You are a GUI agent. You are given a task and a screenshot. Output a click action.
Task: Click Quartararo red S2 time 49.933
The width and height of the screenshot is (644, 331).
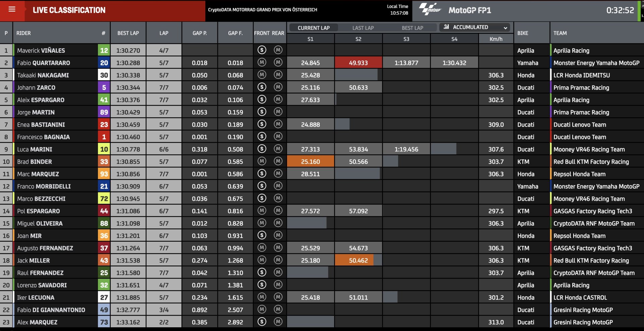pos(358,63)
